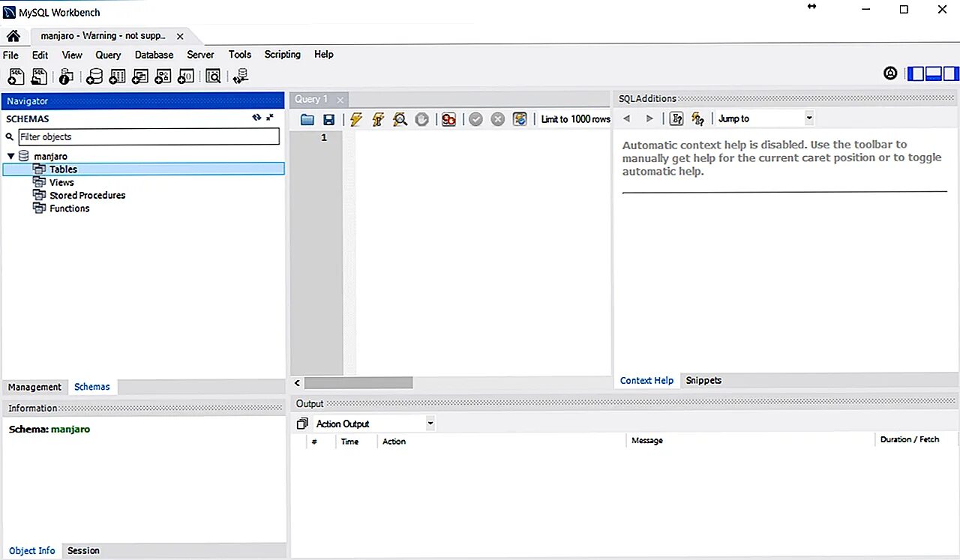Switch to the Session tab
This screenshot has height=560, width=960.
(x=83, y=550)
